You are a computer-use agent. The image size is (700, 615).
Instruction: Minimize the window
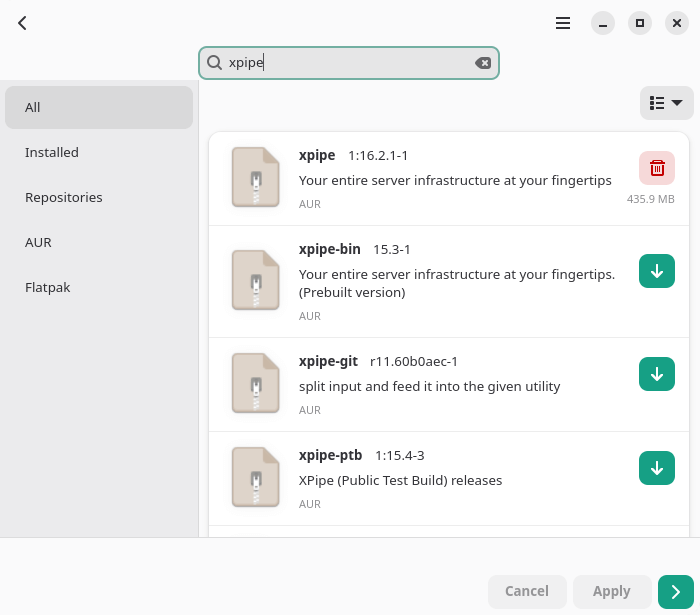click(603, 23)
